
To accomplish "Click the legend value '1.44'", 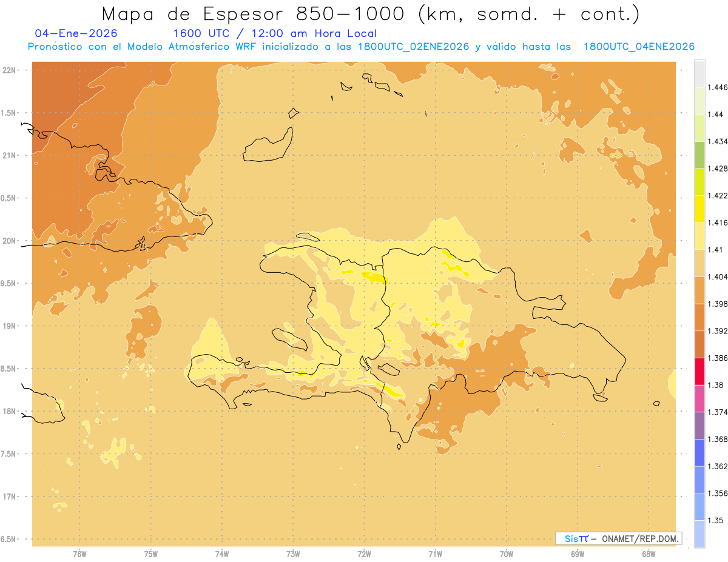I will pos(716,114).
